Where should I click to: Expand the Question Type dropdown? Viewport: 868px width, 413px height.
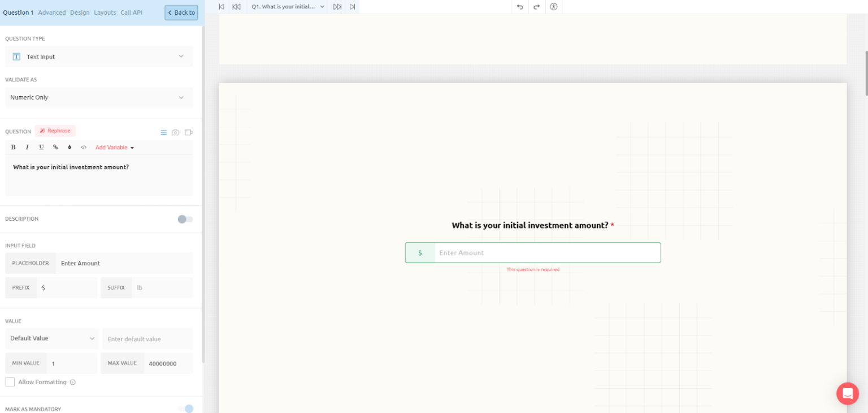[99, 57]
